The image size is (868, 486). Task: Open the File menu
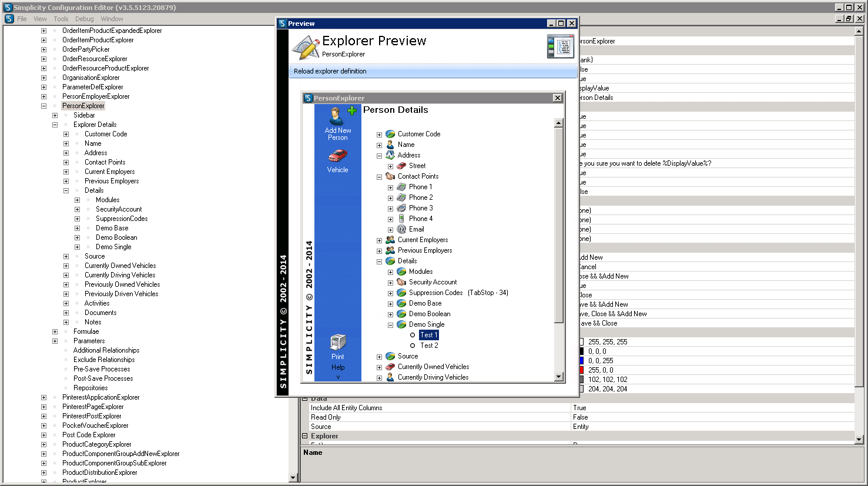click(x=22, y=19)
